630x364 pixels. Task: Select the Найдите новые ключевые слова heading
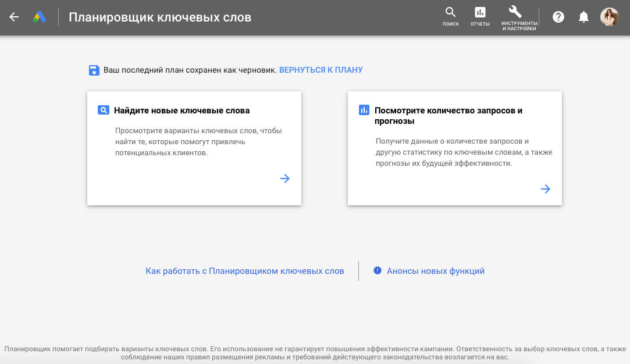click(181, 110)
